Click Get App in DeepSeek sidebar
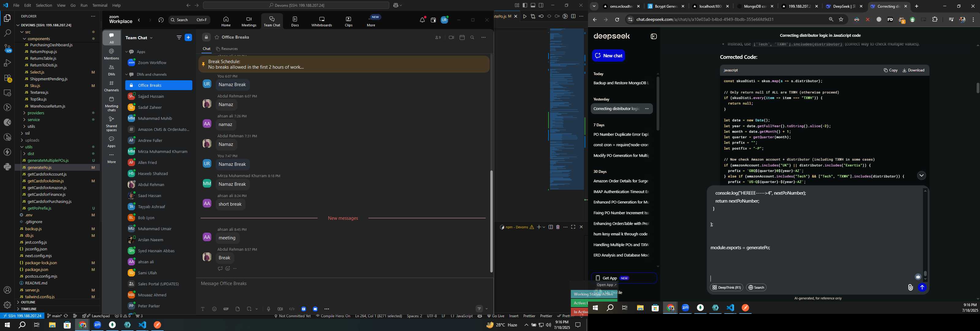Viewport: 980px width, 331px height. point(624,278)
